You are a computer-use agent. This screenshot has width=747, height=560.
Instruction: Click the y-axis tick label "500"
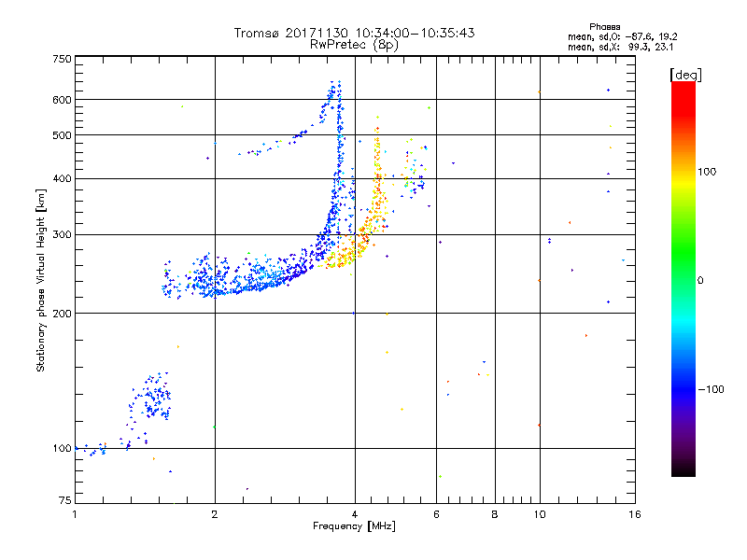[62, 135]
